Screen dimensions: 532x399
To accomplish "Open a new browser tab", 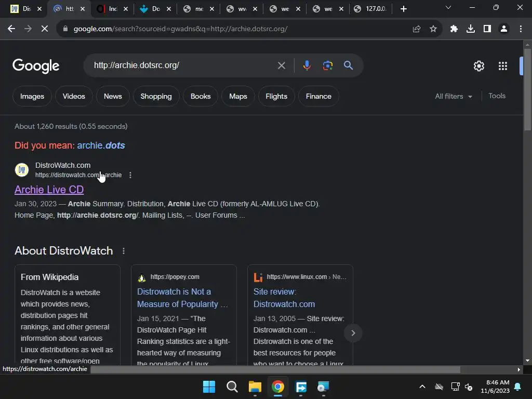I will click(x=403, y=9).
